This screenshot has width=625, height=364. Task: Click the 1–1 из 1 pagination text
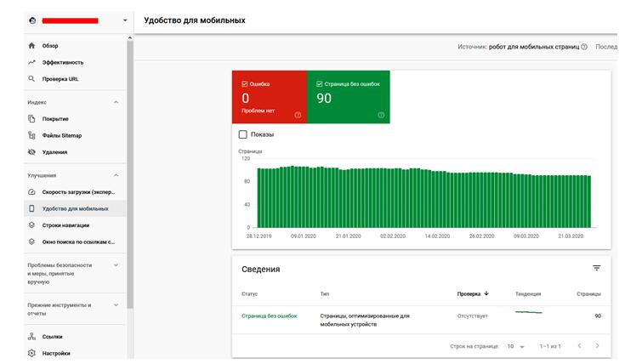pos(550,346)
